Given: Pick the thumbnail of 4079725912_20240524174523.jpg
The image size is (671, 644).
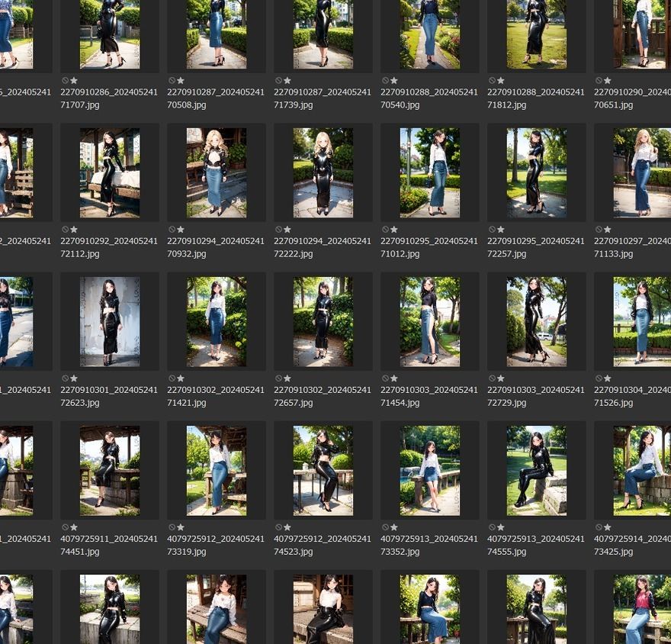Looking at the screenshot, I should coord(323,471).
